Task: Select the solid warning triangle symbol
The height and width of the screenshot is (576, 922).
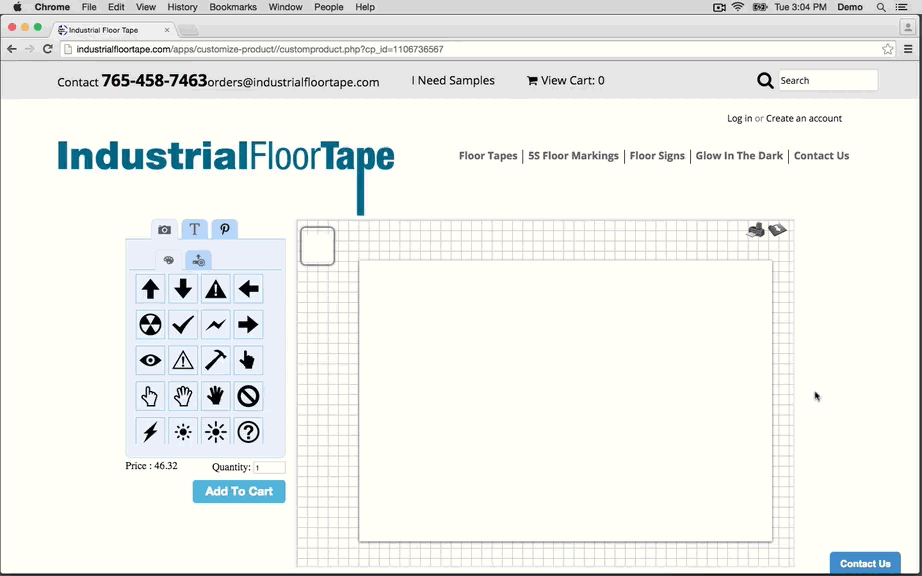Action: (215, 289)
